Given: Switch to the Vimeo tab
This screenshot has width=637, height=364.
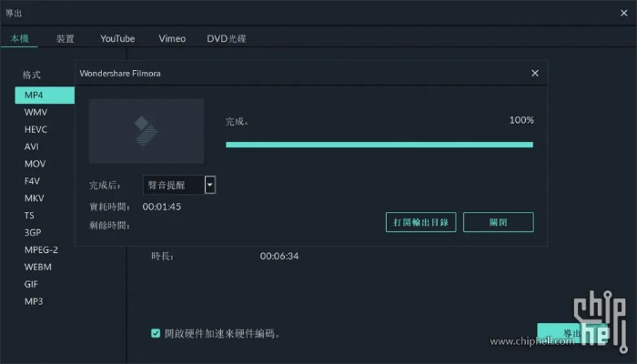Looking at the screenshot, I should 172,38.
